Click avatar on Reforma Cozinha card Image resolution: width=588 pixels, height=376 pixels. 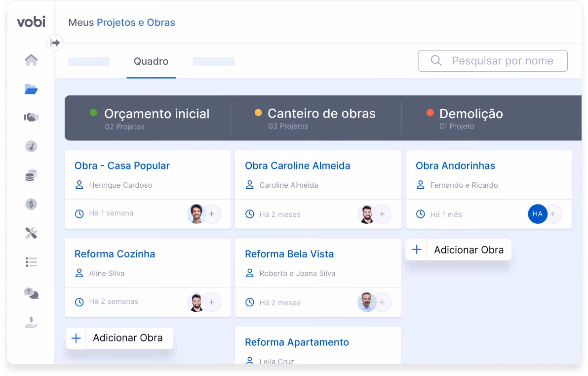[196, 302]
